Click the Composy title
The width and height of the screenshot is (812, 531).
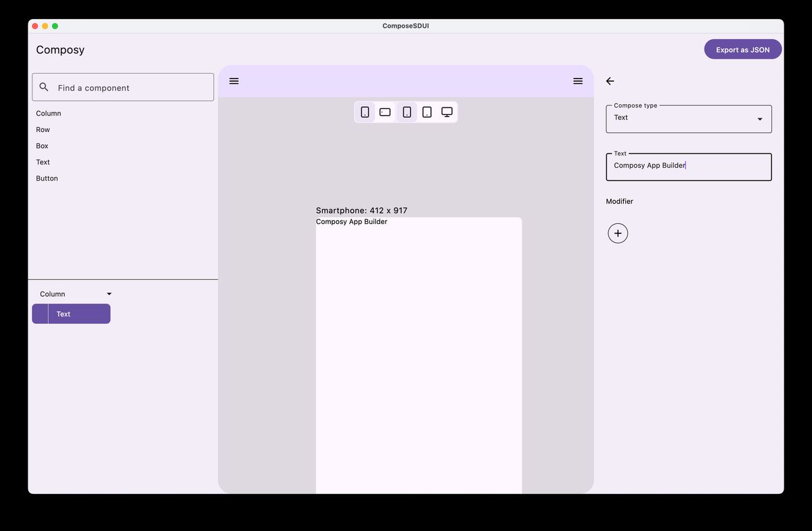60,50
